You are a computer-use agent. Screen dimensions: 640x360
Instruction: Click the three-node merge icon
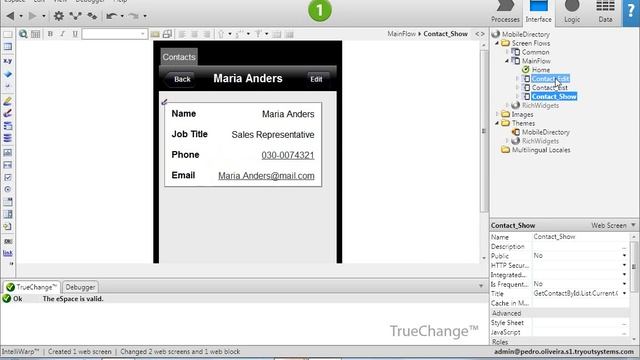point(76,16)
